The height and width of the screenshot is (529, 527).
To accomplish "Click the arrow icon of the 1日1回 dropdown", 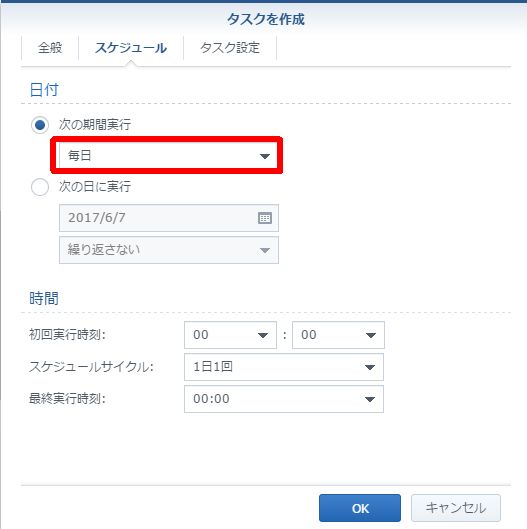I will tap(370, 367).
